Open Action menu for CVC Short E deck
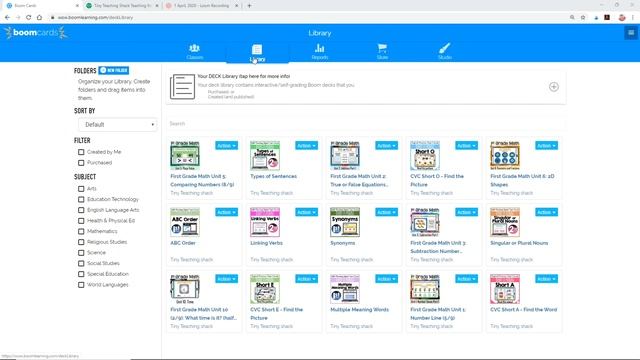Image resolution: width=640 pixels, height=360 pixels. tap(306, 279)
